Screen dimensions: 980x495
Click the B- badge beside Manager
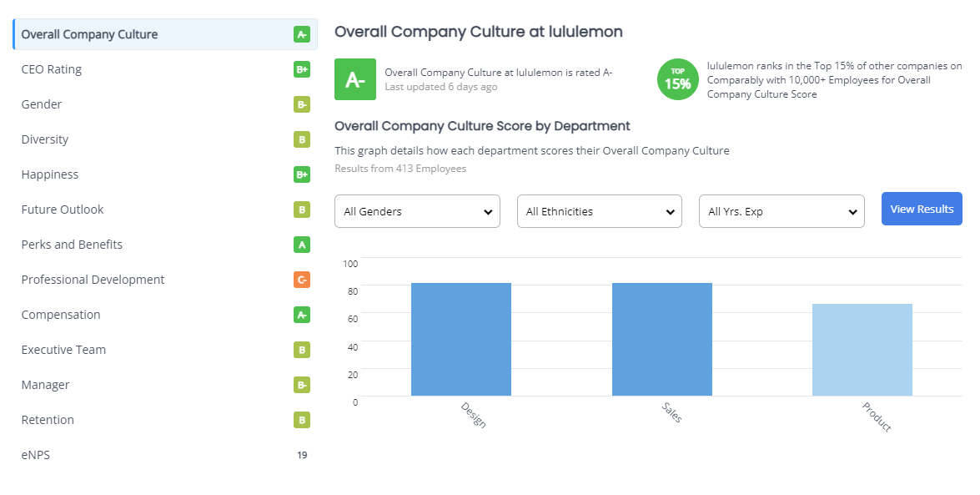(x=302, y=385)
